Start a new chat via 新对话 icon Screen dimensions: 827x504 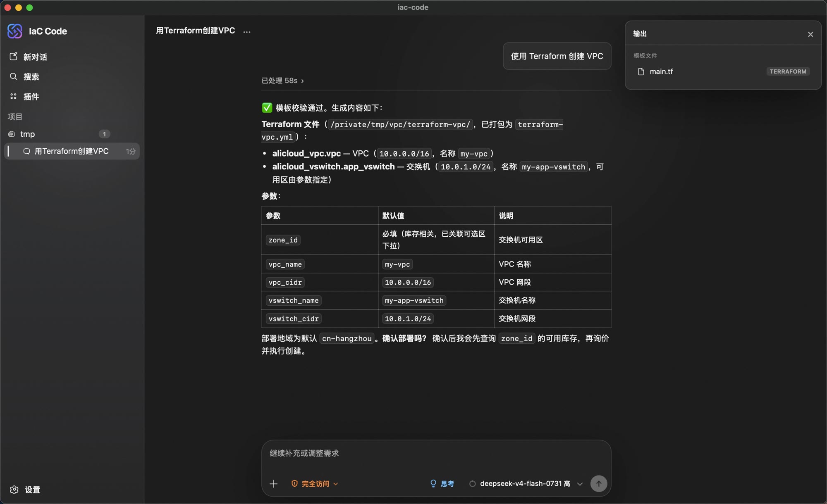click(x=13, y=57)
